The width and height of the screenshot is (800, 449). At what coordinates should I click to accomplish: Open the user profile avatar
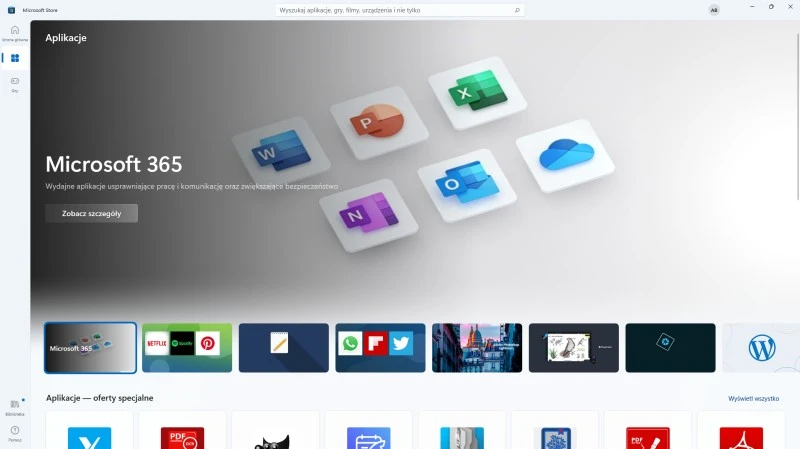[714, 10]
